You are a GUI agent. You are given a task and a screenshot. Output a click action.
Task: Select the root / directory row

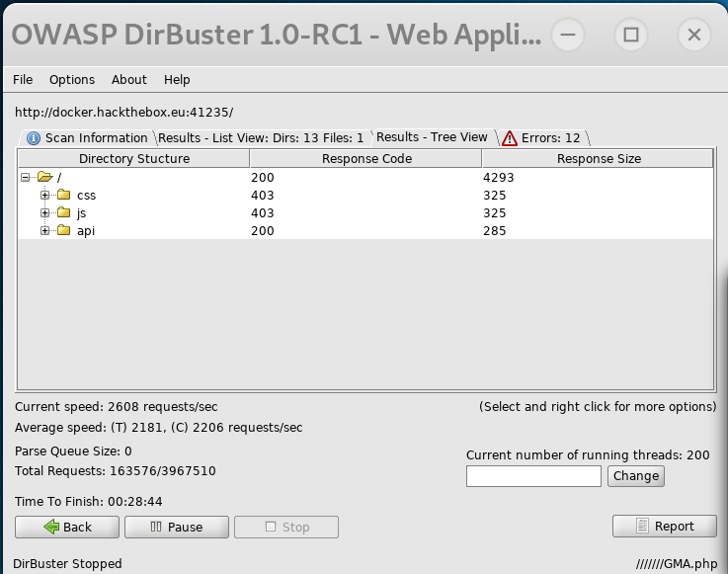pos(365,177)
